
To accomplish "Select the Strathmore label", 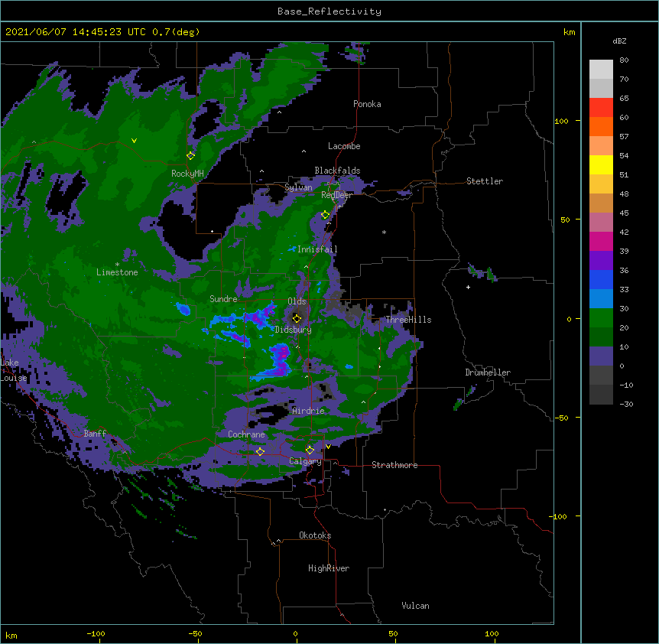I will (x=394, y=465).
